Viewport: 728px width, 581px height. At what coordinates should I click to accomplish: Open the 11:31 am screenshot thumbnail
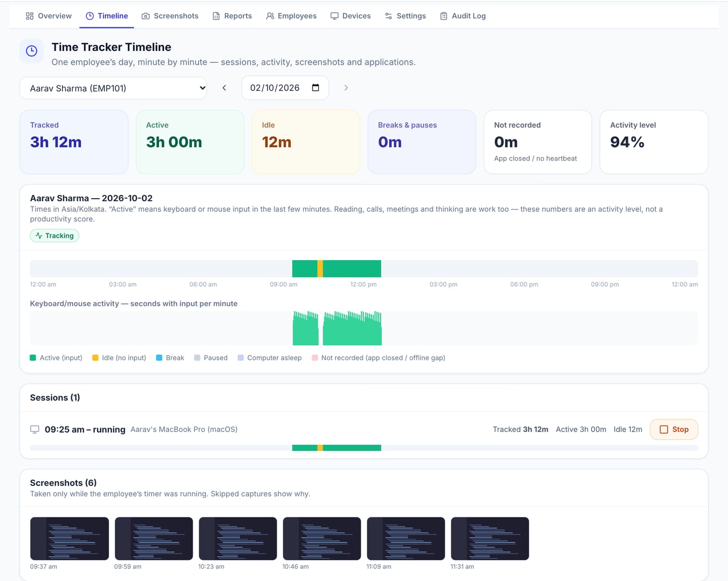490,538
